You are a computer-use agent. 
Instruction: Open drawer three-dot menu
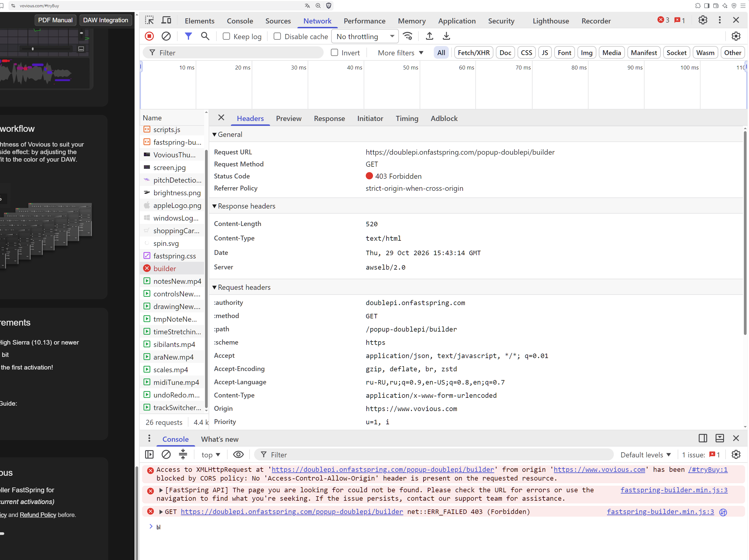(x=149, y=438)
